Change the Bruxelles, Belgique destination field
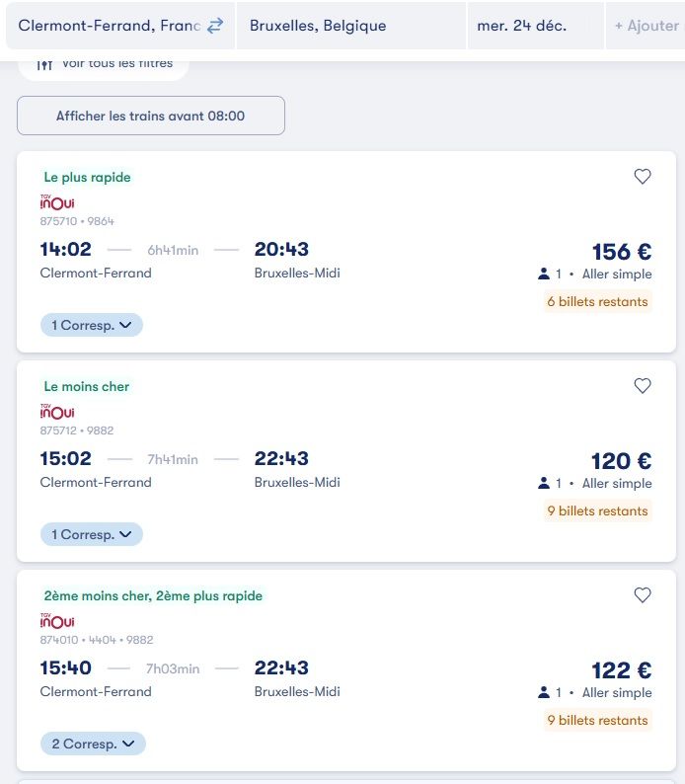 [350, 26]
